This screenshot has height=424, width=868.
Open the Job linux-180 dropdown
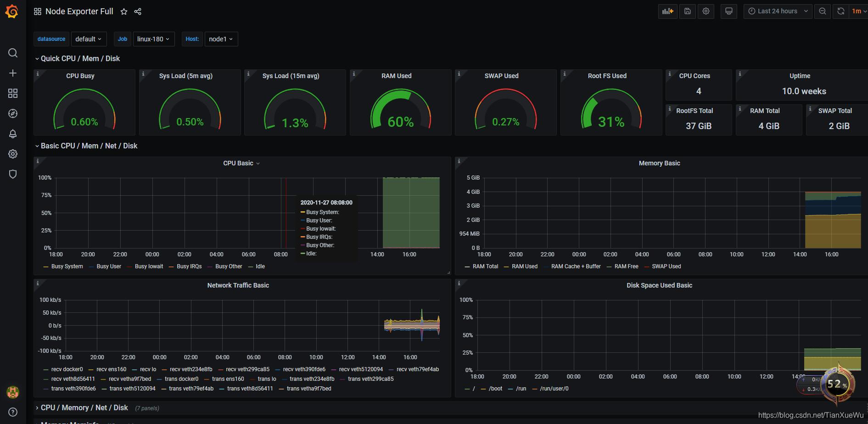tap(153, 39)
